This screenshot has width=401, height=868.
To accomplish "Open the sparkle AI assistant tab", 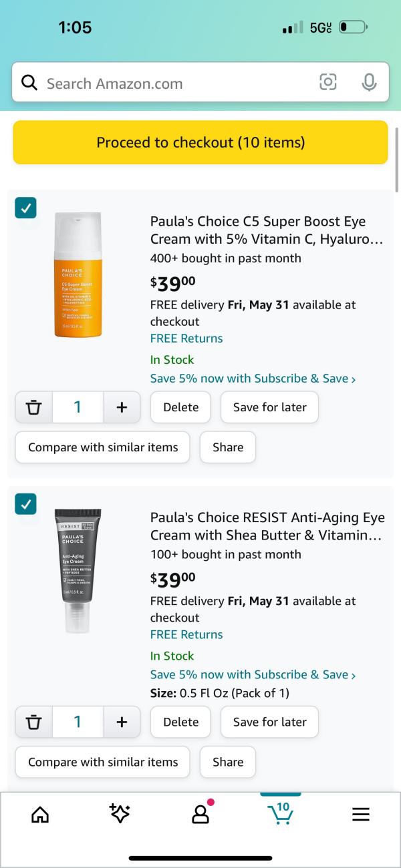I will tap(120, 813).
